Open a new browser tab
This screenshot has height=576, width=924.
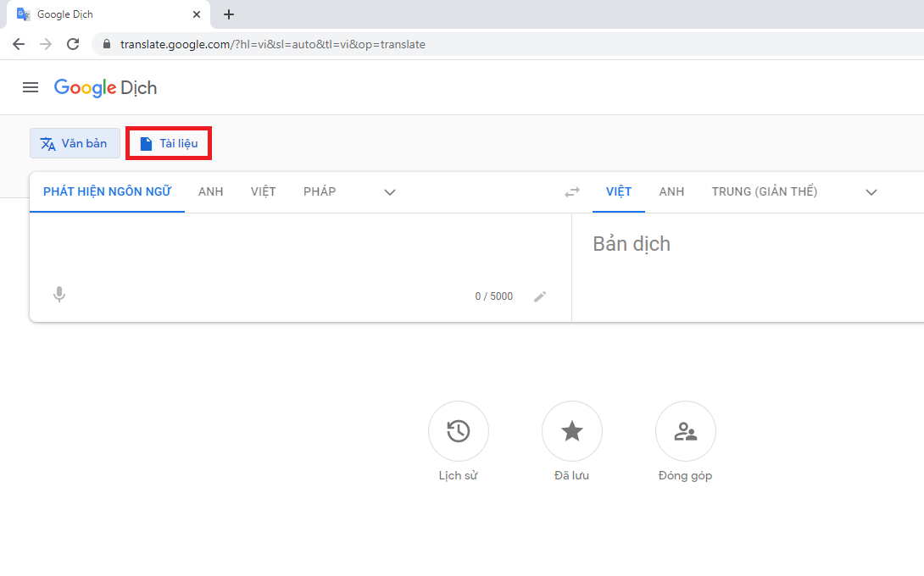point(229,14)
